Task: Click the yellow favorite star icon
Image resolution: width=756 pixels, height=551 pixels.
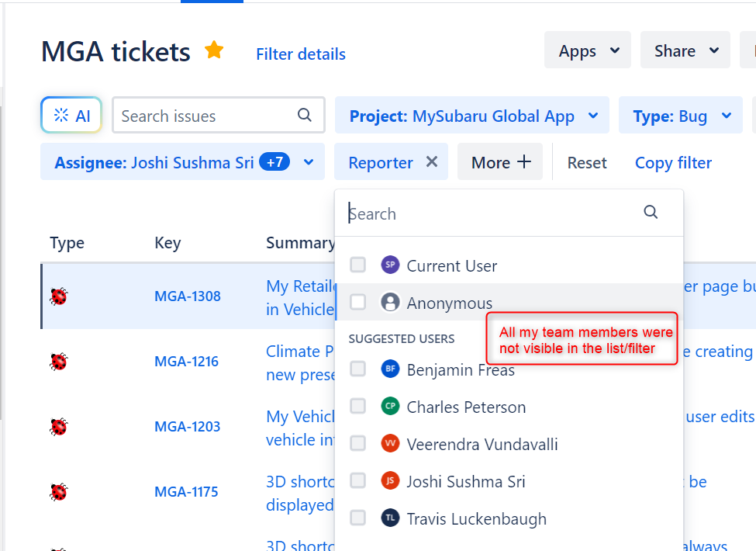Action: pyautogui.click(x=214, y=51)
